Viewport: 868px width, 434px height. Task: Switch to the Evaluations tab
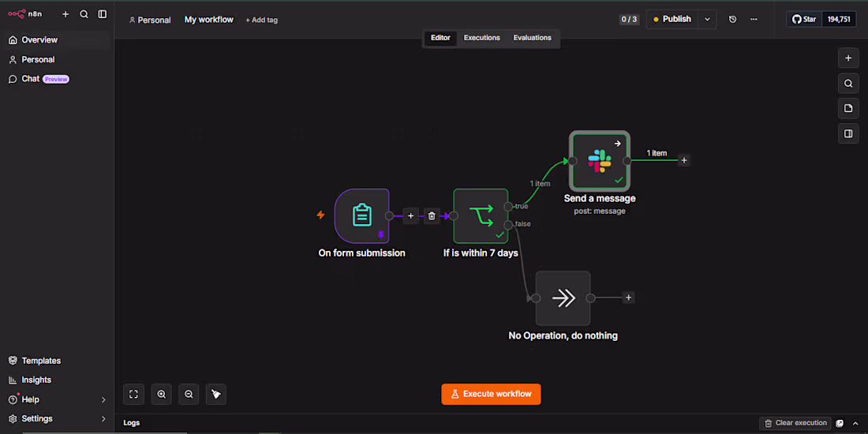pos(532,38)
